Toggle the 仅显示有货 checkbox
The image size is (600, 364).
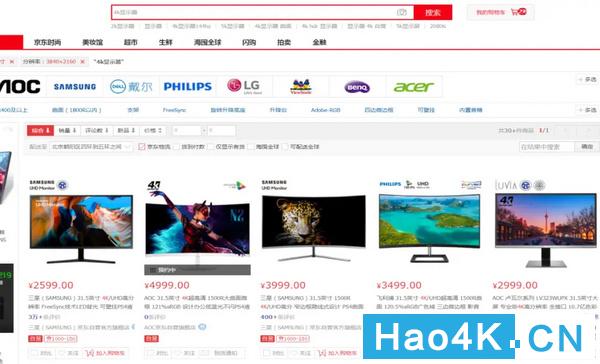coord(210,147)
